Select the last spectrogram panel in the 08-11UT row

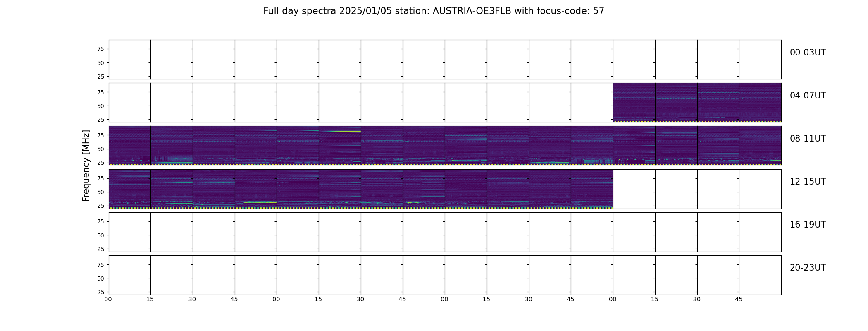(x=760, y=146)
